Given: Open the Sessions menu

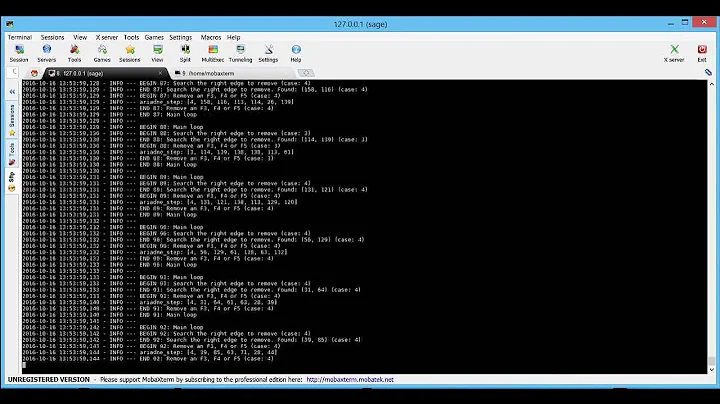Looking at the screenshot, I should [52, 37].
